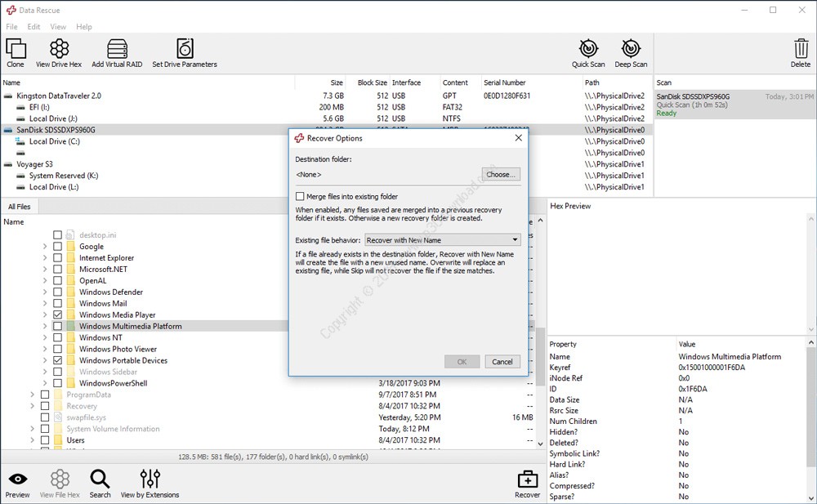817x504 pixels.
Task: Click the Clone toolbar icon
Action: pyautogui.click(x=16, y=48)
